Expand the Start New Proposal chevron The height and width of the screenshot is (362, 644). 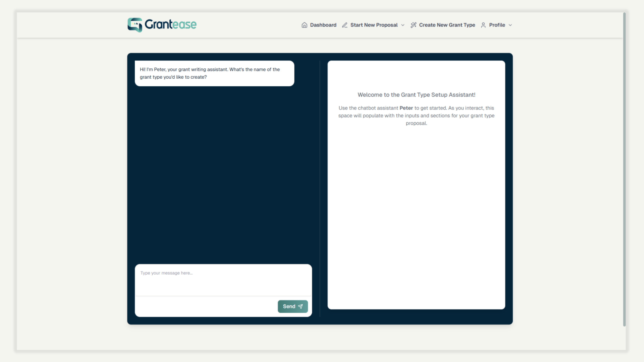point(403,25)
